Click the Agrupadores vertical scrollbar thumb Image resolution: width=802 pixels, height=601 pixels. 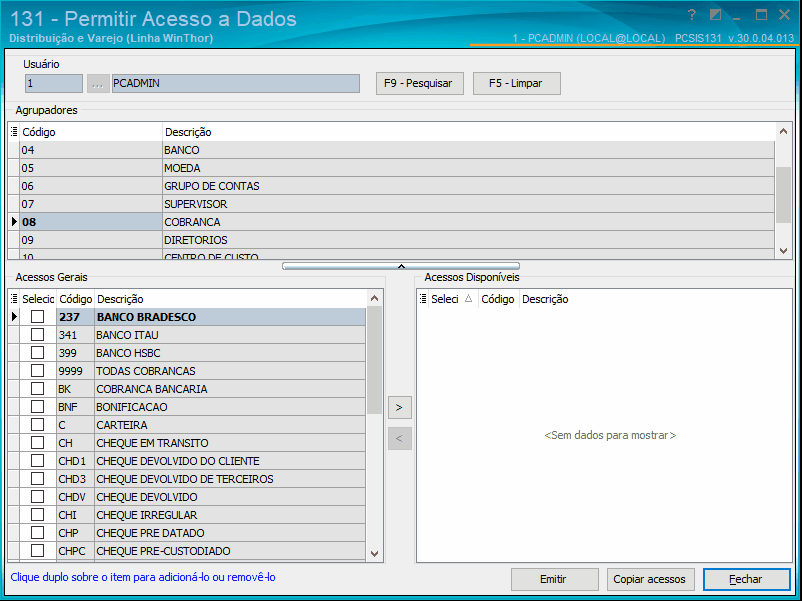(x=783, y=194)
